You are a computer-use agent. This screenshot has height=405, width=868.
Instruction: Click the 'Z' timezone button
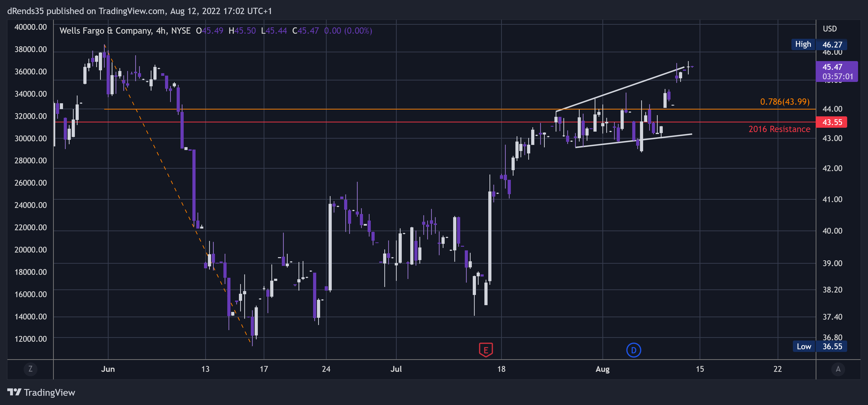click(x=30, y=369)
